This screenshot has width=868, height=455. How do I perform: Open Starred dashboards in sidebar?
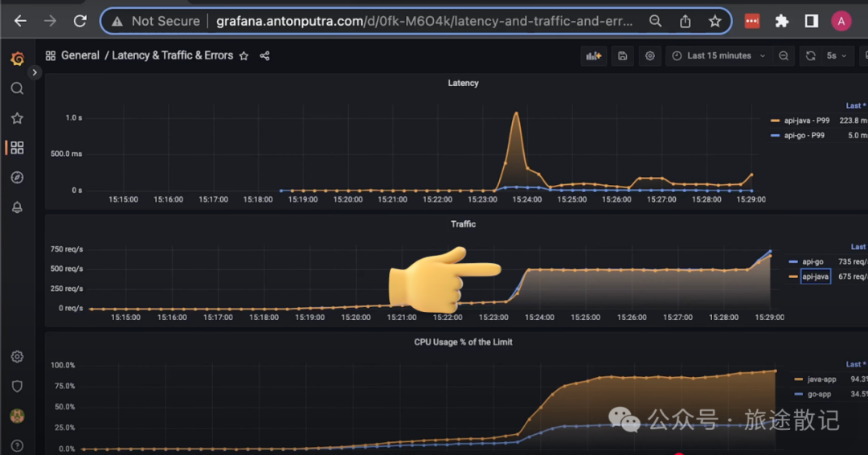[17, 118]
